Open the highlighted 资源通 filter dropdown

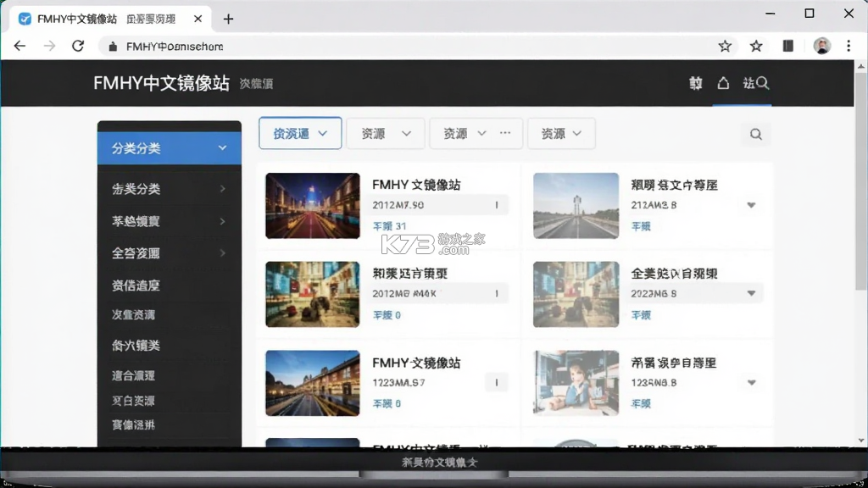click(x=300, y=133)
